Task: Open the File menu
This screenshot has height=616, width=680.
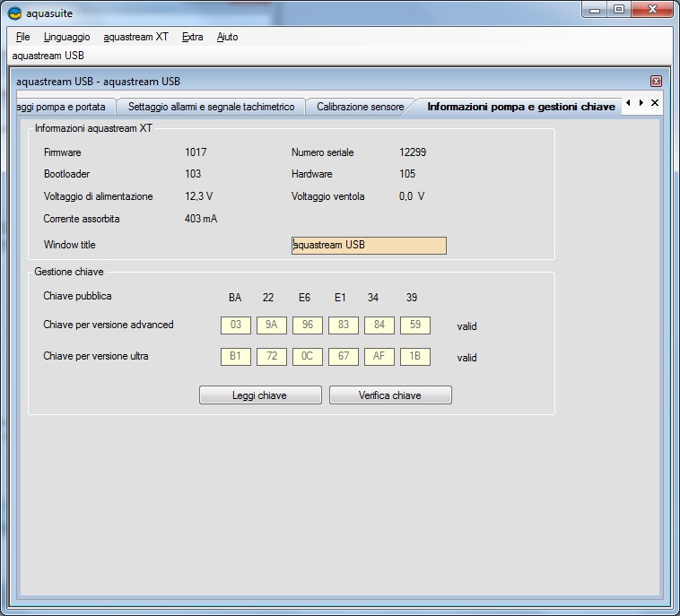Action: click(23, 37)
